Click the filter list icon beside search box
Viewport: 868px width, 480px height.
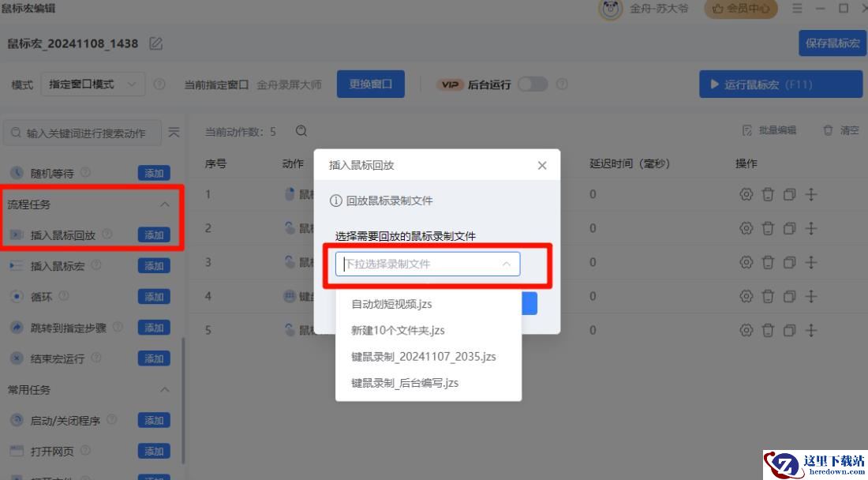pyautogui.click(x=174, y=133)
